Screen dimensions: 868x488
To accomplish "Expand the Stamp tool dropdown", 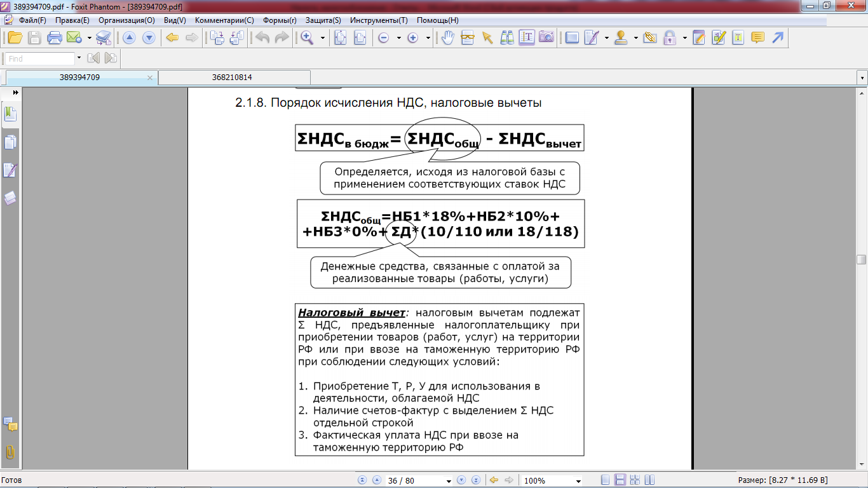I will point(636,37).
